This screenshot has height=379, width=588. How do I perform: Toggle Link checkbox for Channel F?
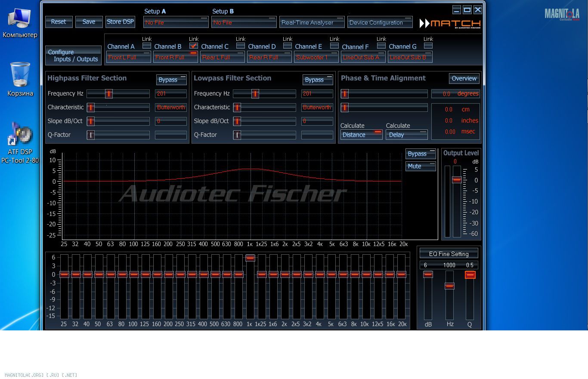click(381, 46)
